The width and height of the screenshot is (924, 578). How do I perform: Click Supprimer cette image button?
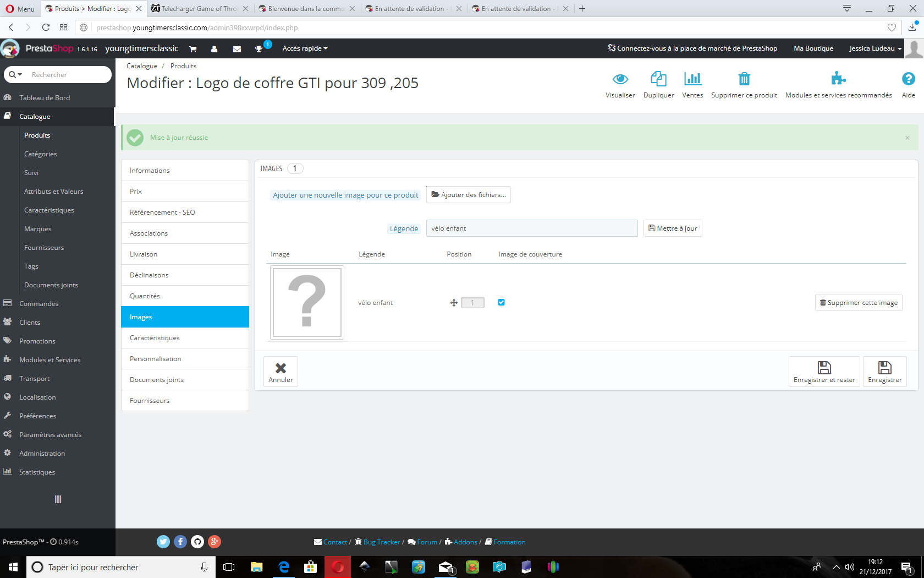click(x=859, y=303)
